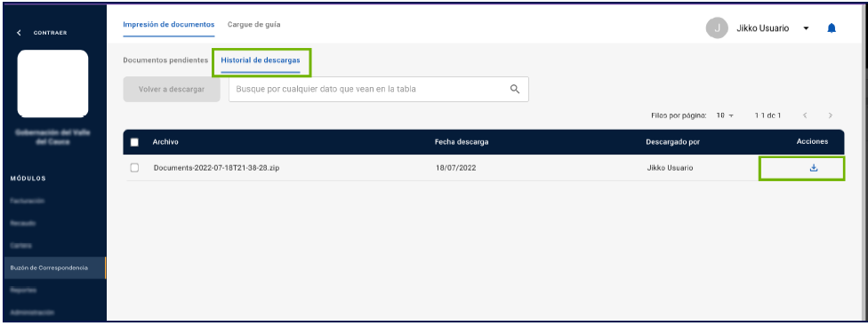Click the date cell 18/07/2022

point(456,168)
